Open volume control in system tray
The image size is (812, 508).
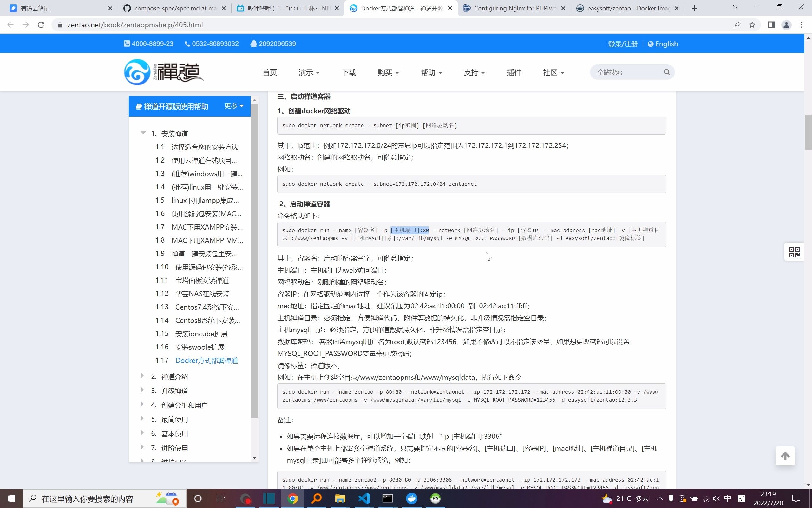pyautogui.click(x=717, y=498)
